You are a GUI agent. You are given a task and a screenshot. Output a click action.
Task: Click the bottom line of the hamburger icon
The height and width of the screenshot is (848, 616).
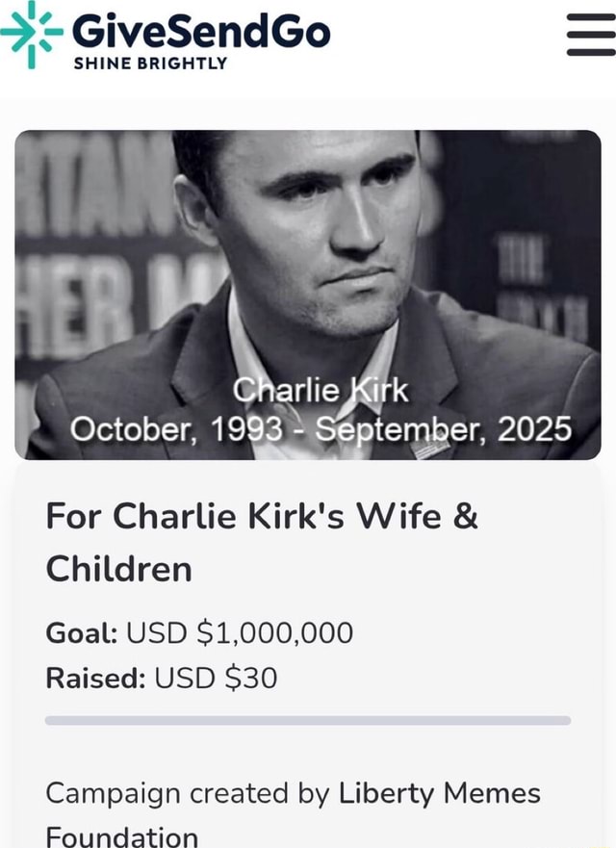(591, 51)
